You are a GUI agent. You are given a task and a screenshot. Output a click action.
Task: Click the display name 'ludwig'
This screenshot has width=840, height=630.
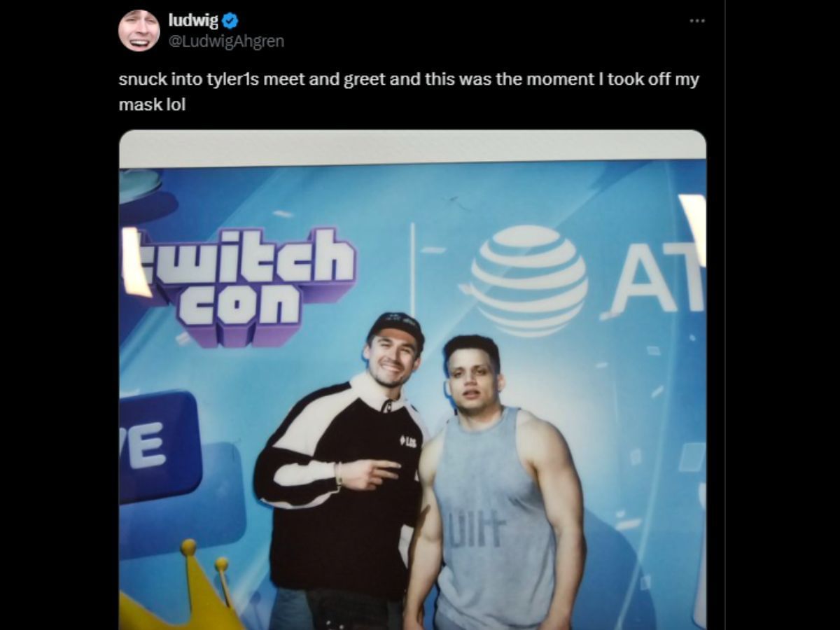coord(193,18)
